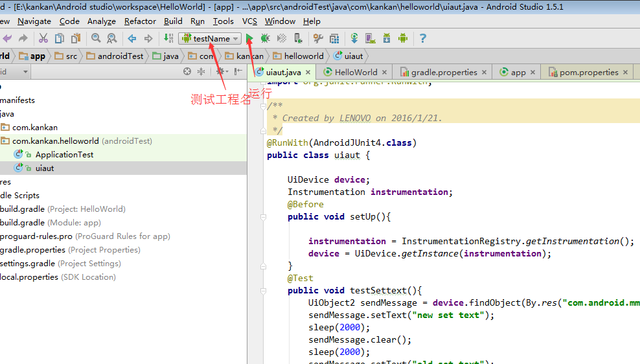This screenshot has height=364, width=640.
Task: Collapse the setUp method fold marker
Action: tap(263, 217)
